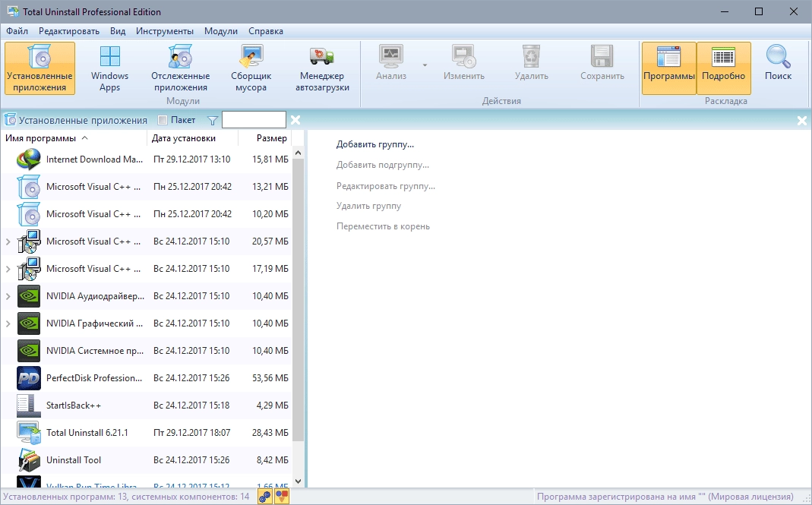The image size is (812, 505).
Task: Click Переместить в корень link
Action: click(384, 226)
